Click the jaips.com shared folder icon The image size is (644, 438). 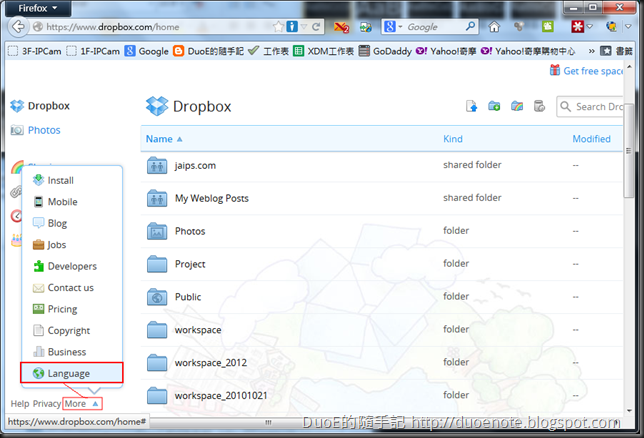(157, 166)
